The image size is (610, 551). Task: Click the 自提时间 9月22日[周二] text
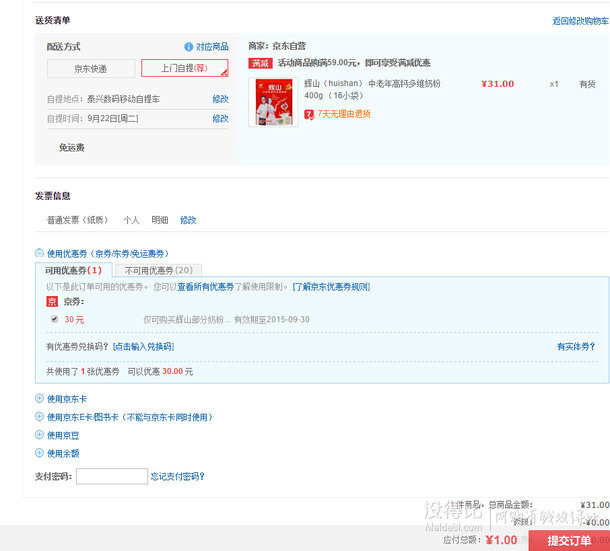(93, 119)
